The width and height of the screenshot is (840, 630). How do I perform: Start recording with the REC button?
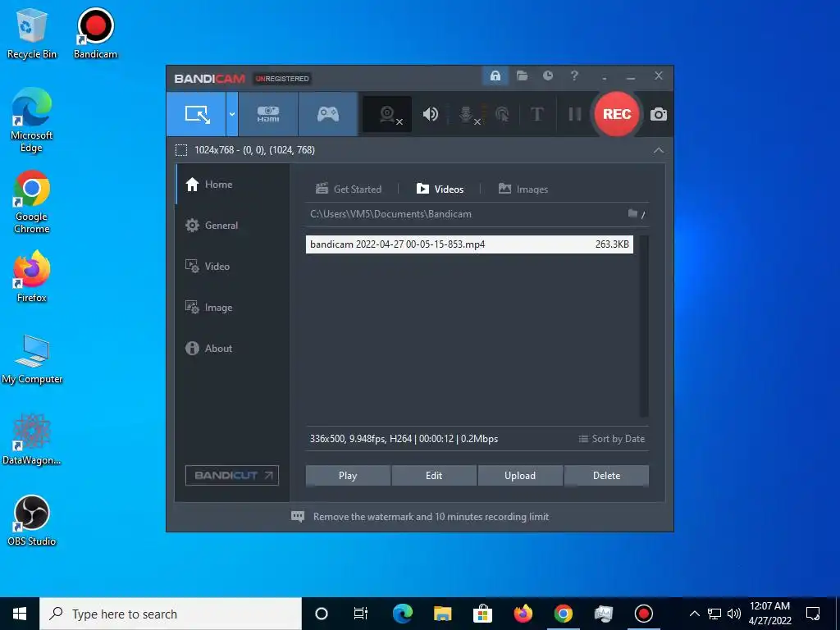[x=617, y=114]
